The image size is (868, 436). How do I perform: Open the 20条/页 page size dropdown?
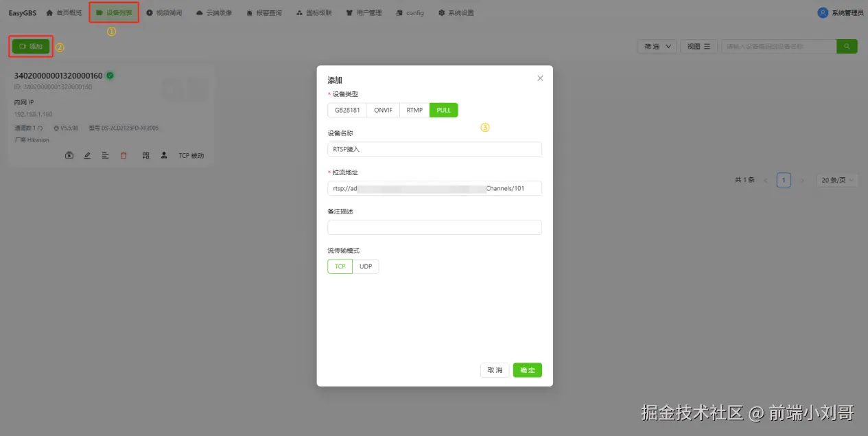tap(837, 180)
